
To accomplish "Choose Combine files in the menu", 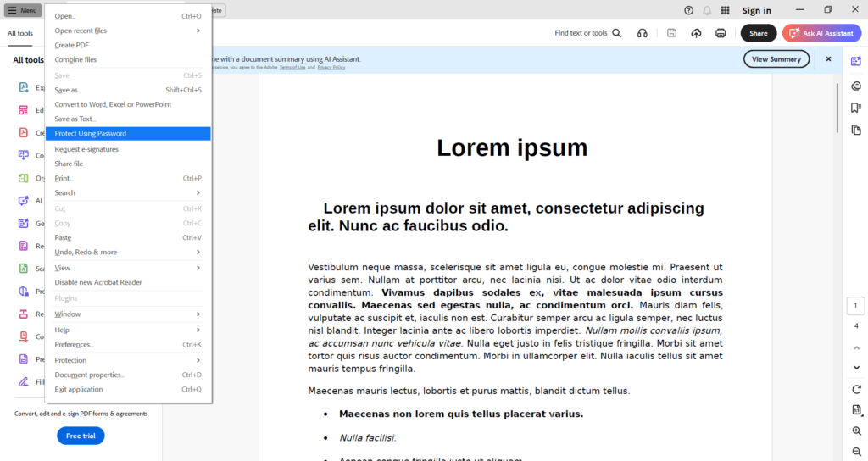I will (128, 59).
